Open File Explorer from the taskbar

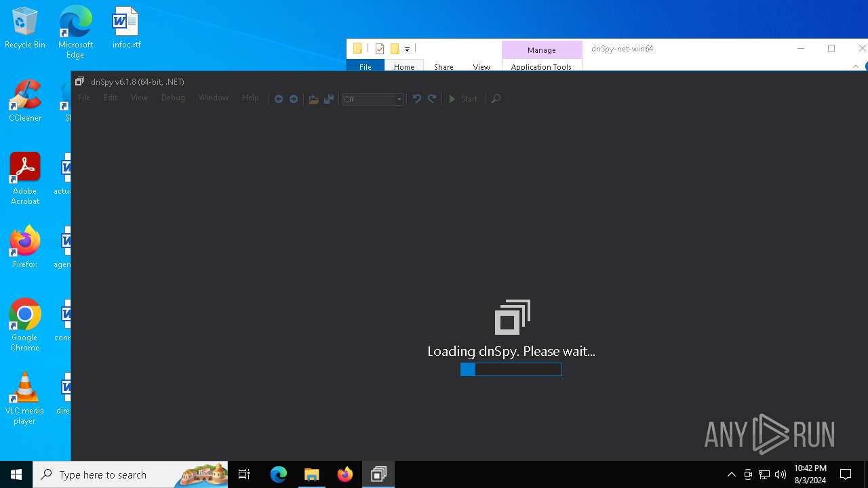pos(312,474)
